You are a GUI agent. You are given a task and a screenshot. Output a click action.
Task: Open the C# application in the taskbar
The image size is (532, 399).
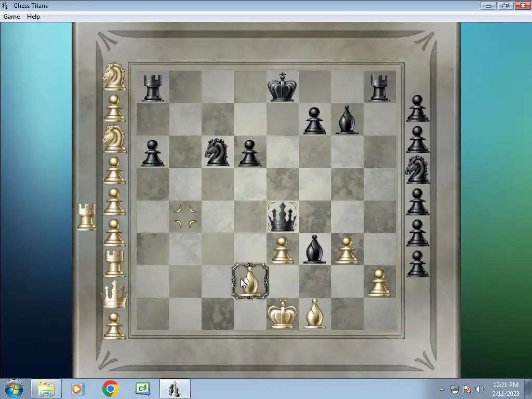142,389
